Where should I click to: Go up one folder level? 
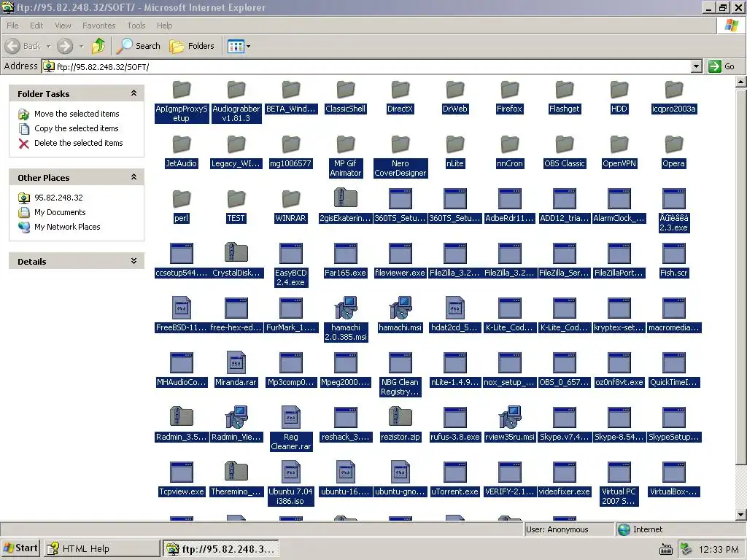98,46
